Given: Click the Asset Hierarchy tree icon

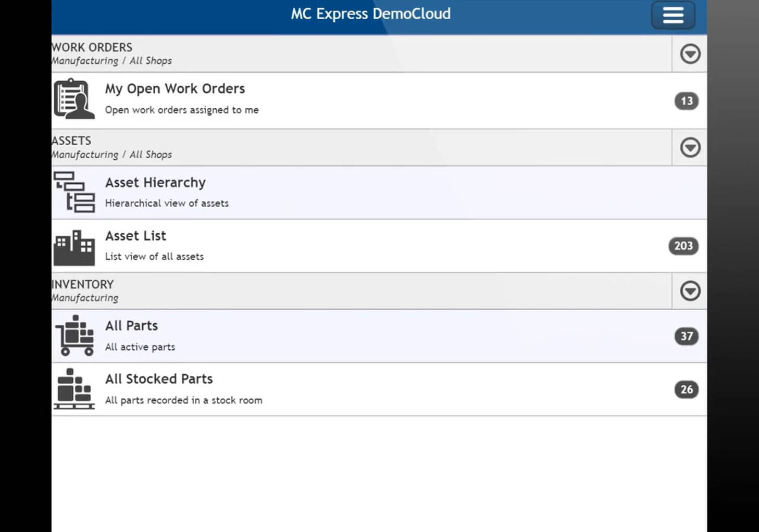Looking at the screenshot, I should click(74, 193).
